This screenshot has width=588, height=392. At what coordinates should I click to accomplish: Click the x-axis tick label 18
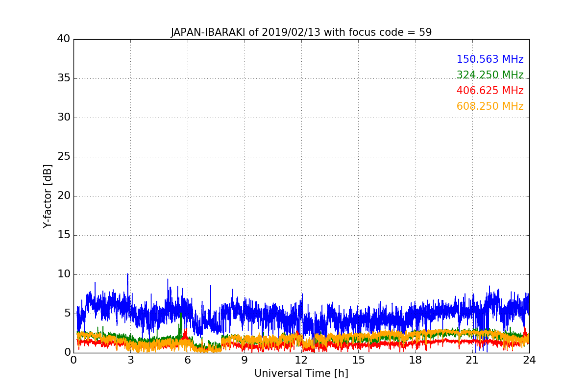416,360
